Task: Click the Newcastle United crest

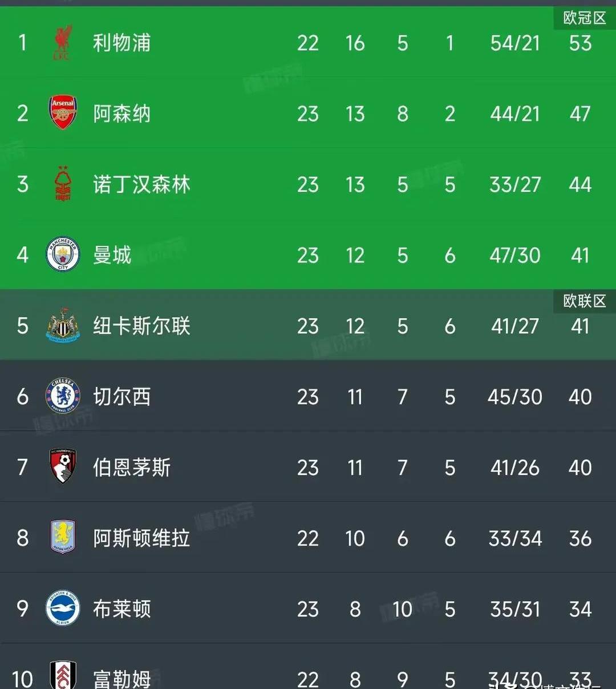Action: 63,325
